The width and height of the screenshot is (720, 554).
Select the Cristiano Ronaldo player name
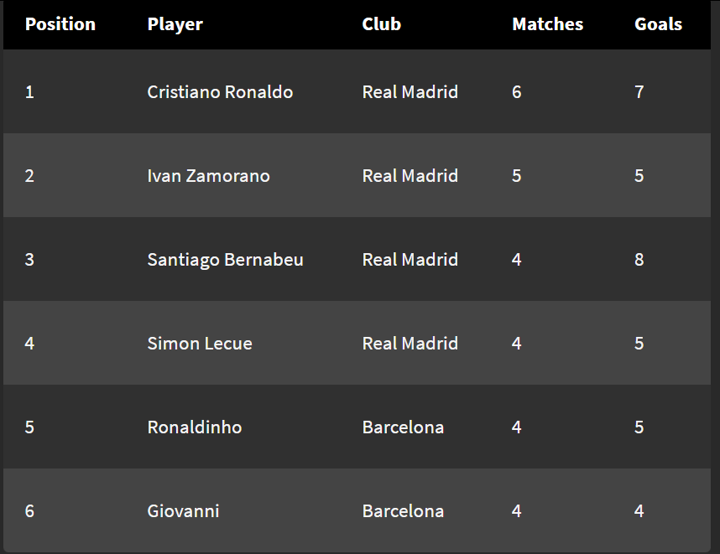[220, 92]
